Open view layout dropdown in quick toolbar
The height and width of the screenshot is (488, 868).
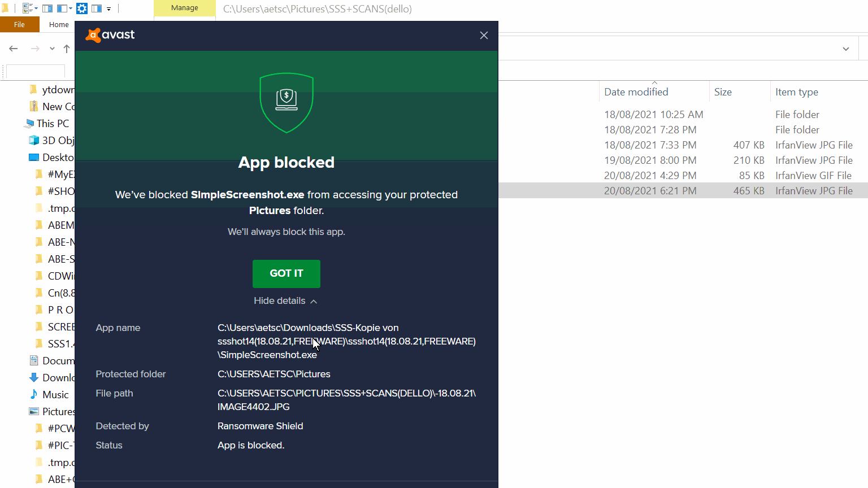30,8
